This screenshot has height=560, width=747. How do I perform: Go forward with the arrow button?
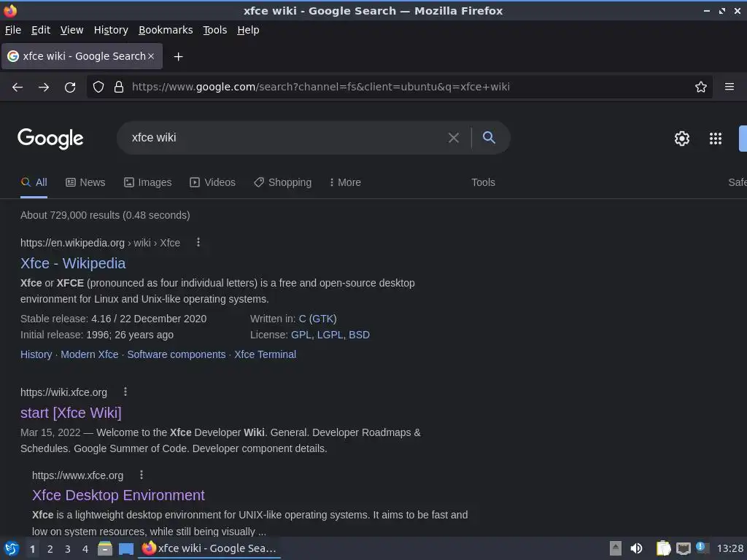[44, 87]
